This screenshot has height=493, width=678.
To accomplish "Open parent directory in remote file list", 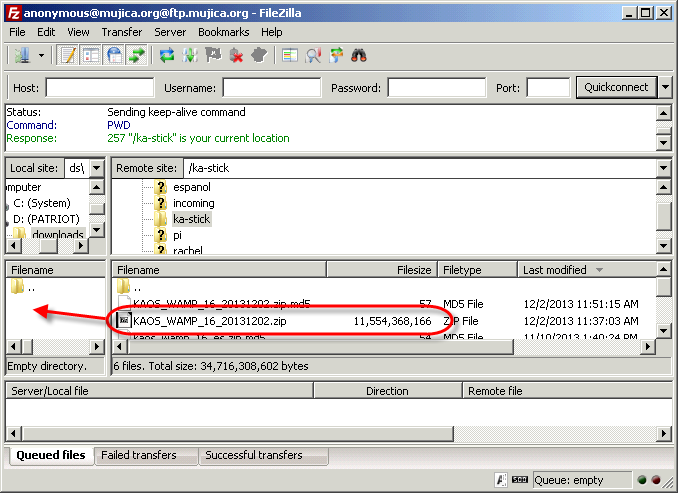I will point(129,287).
